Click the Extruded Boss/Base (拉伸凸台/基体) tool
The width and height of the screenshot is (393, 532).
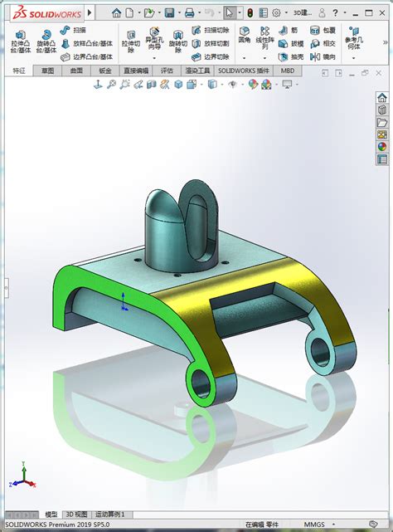(21, 41)
